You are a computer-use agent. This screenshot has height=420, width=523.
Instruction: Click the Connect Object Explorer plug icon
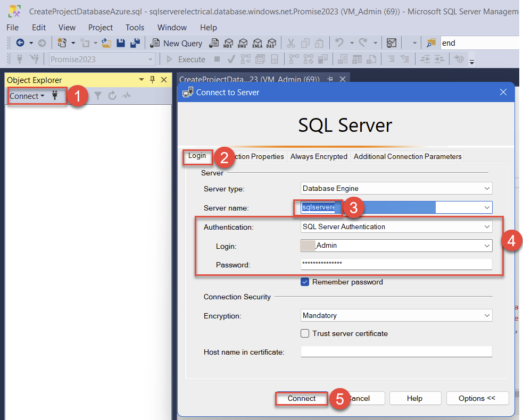tap(55, 96)
